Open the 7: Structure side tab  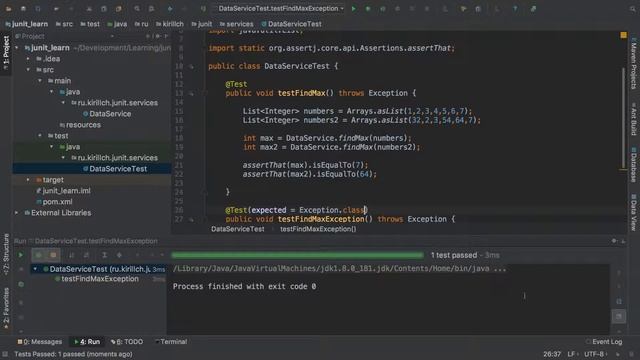6,255
